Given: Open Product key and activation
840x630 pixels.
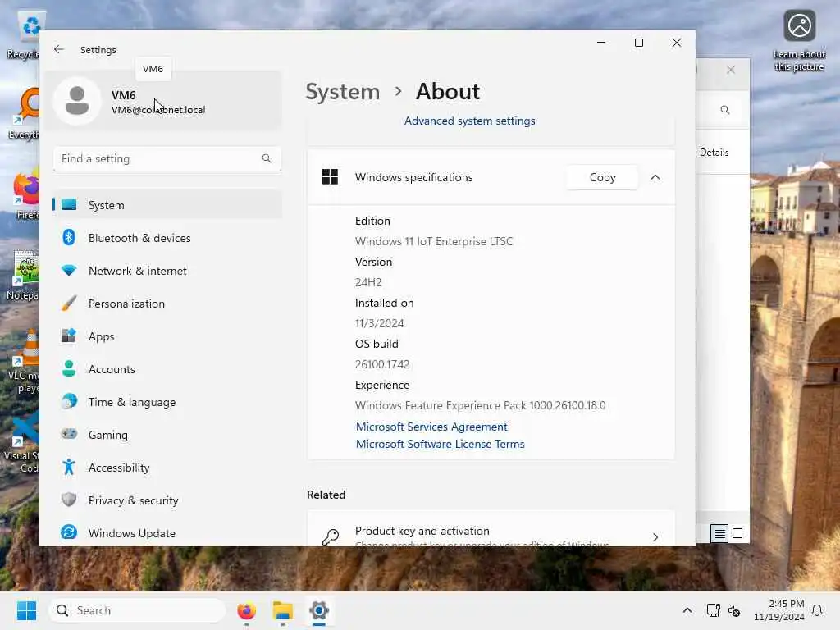Looking at the screenshot, I should coord(491,529).
